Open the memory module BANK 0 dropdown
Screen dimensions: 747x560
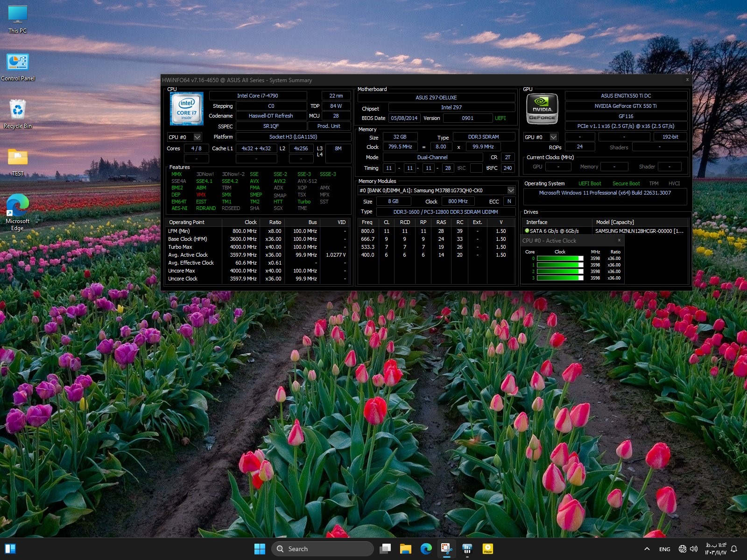[511, 190]
